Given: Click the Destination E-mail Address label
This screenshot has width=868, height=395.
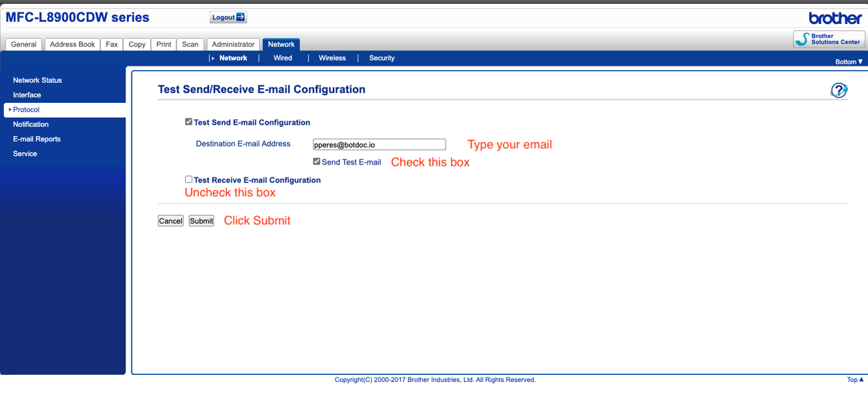Looking at the screenshot, I should pyautogui.click(x=243, y=144).
